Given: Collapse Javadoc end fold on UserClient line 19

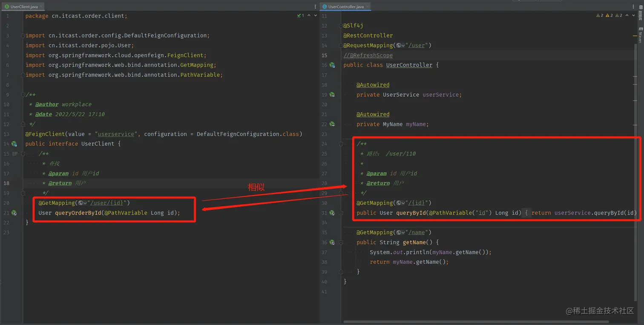Looking at the screenshot, I should pos(24,193).
